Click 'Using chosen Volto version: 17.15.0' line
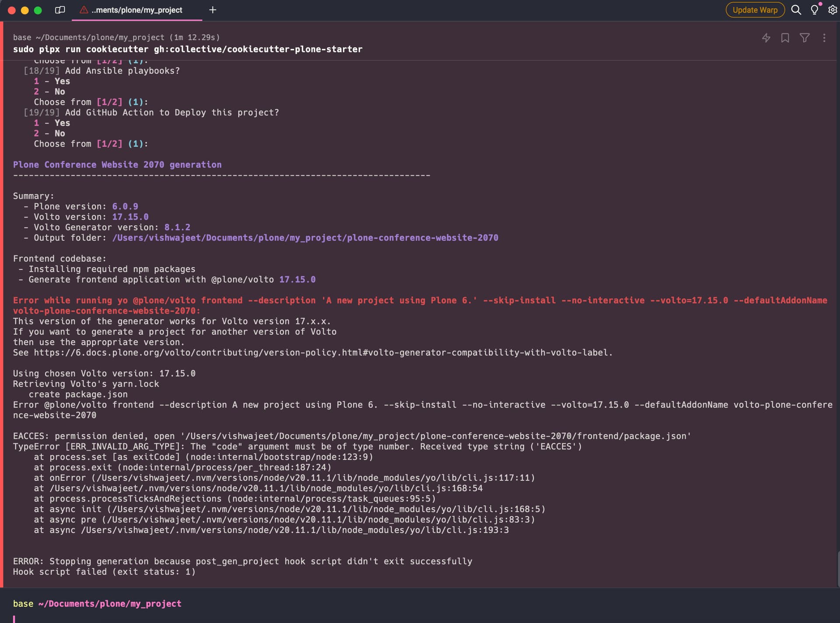This screenshot has width=840, height=623. pos(104,374)
